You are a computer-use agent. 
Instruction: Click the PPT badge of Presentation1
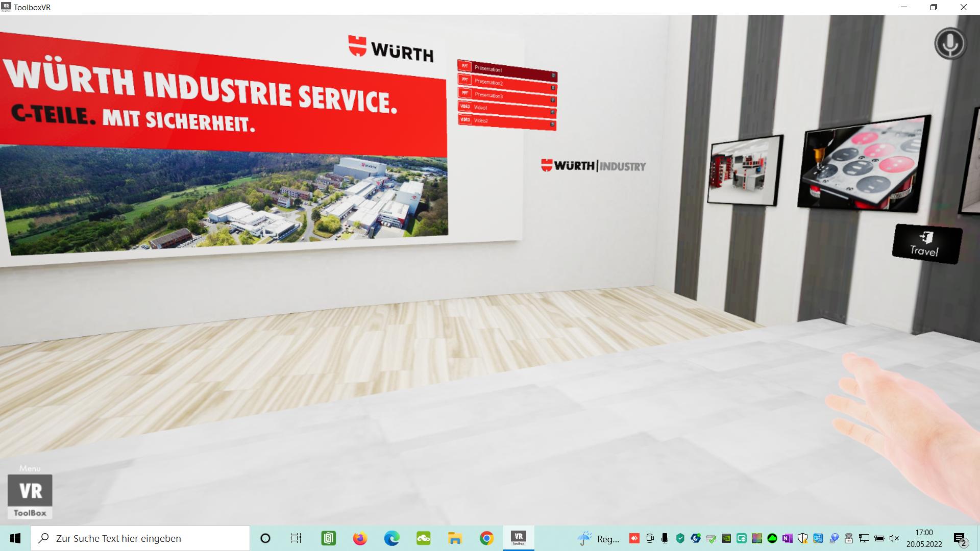click(464, 66)
